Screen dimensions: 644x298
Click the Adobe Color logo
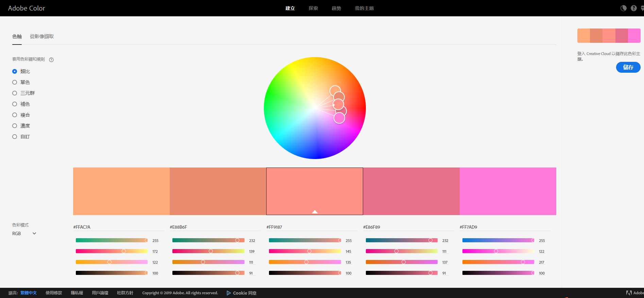pyautogui.click(x=27, y=8)
